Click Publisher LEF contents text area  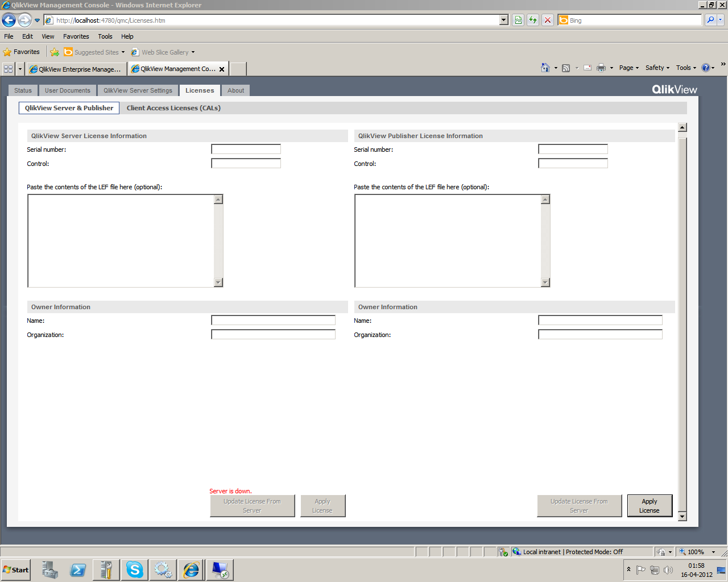(448, 241)
